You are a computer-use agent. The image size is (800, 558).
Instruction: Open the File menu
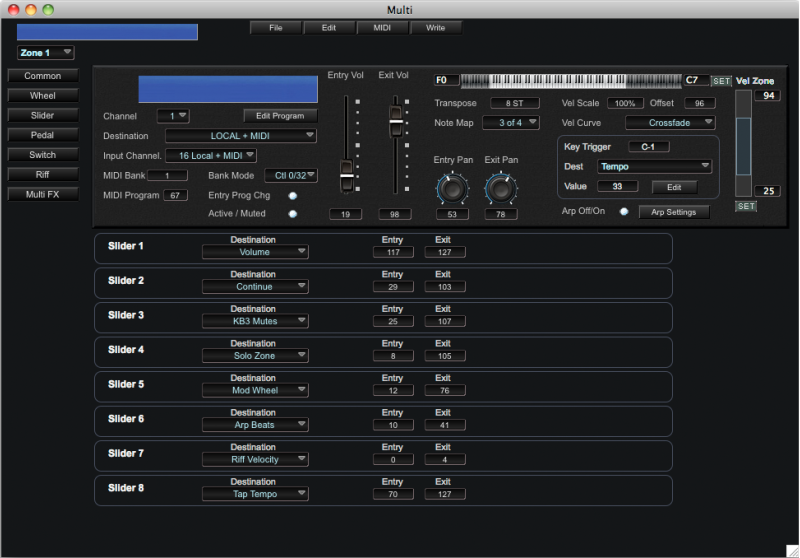tap(276, 28)
